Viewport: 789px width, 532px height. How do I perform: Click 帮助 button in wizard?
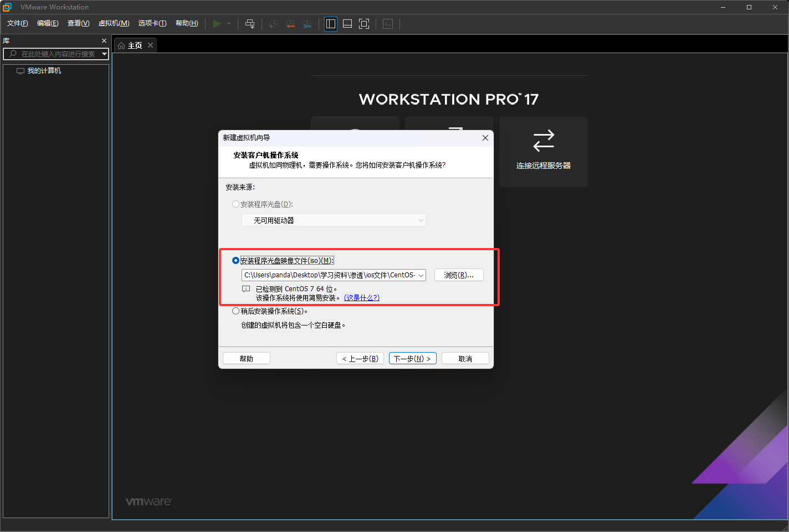(247, 359)
